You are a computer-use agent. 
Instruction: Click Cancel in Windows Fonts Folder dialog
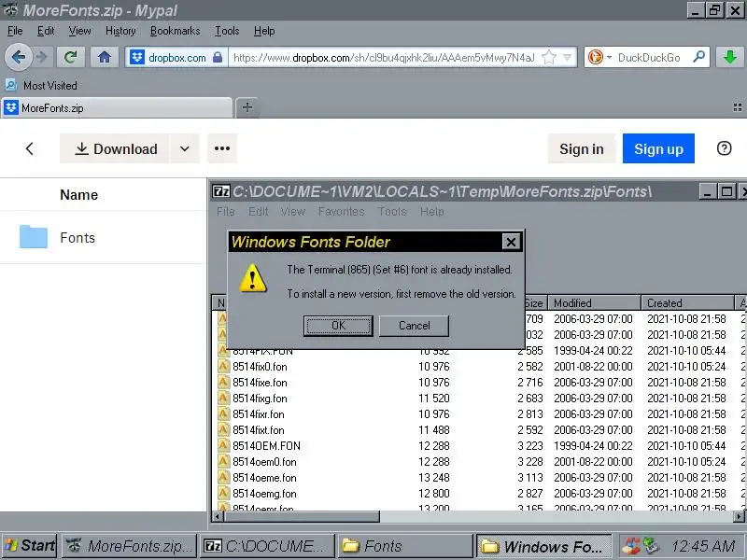tap(414, 326)
